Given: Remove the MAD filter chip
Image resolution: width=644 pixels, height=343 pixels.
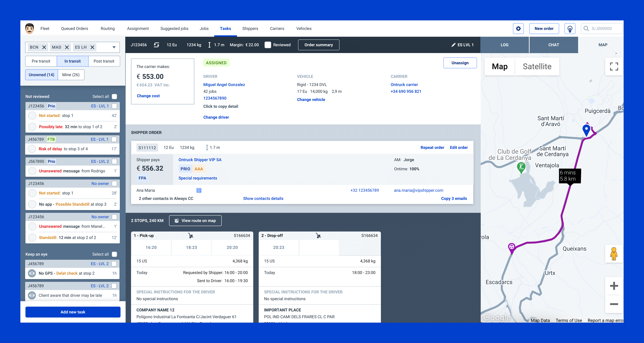Looking at the screenshot, I should [67, 47].
